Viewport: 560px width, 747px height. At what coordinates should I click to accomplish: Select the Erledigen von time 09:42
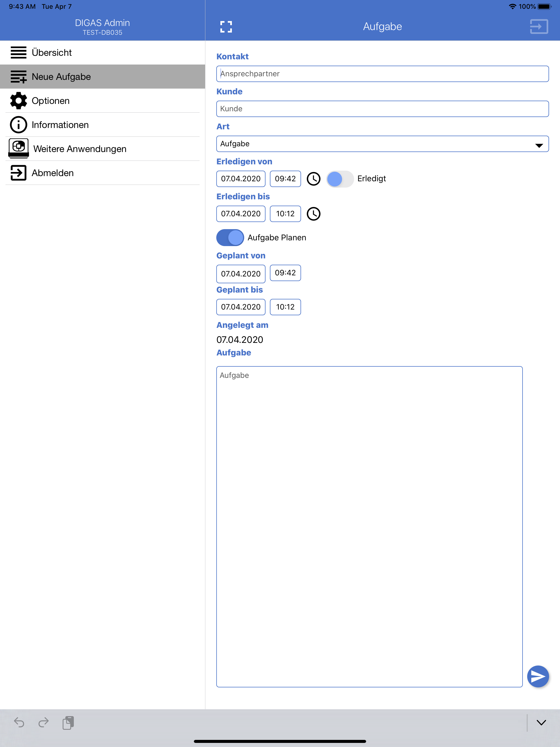pyautogui.click(x=285, y=179)
